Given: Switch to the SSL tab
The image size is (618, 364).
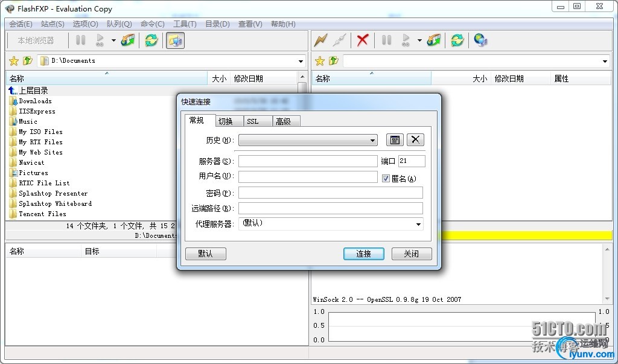Looking at the screenshot, I should [x=258, y=121].
